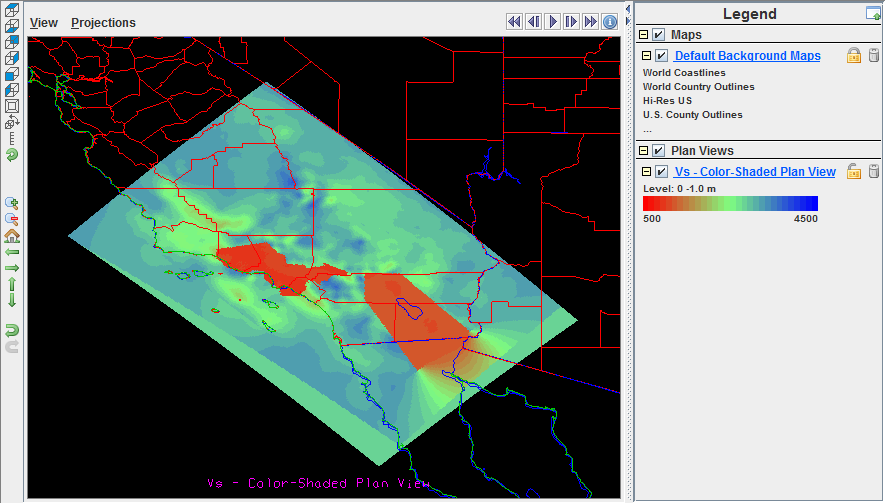
Task: Click the green rotate icon in left toolbar
Action: pos(12,155)
